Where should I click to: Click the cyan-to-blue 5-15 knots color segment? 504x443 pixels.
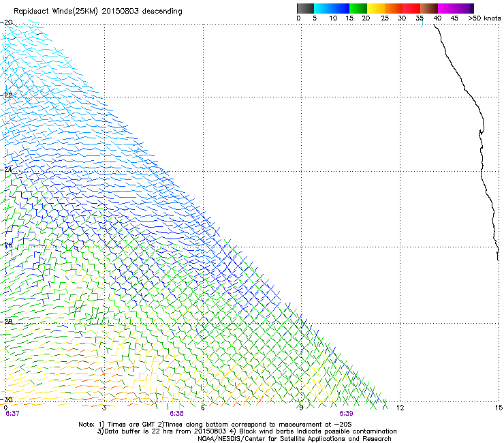[332, 8]
